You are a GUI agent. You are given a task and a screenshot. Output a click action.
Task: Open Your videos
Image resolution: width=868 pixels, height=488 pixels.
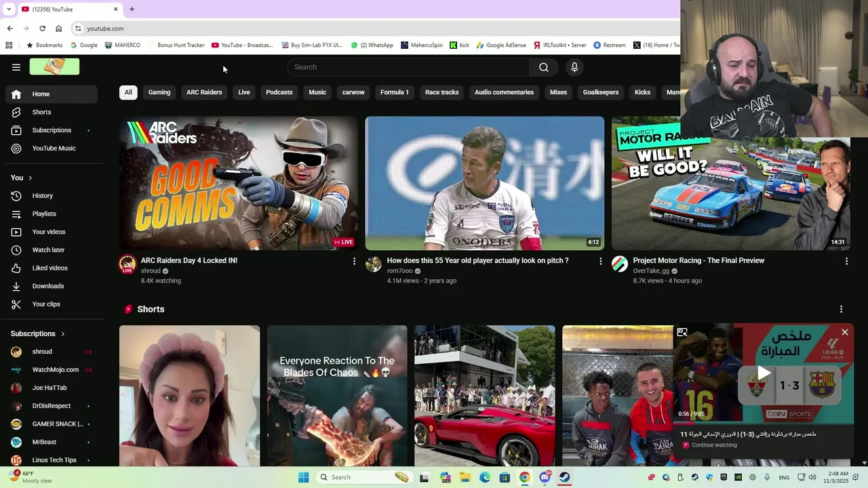[52, 232]
